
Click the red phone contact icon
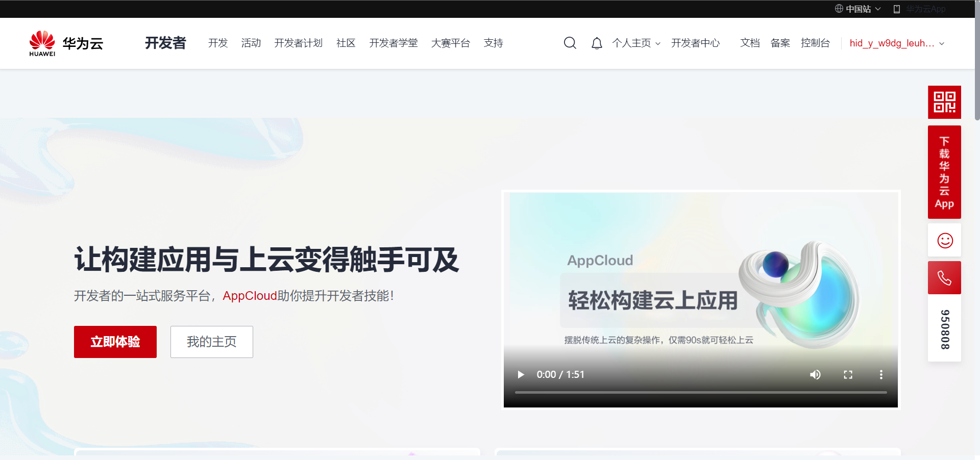pyautogui.click(x=944, y=277)
